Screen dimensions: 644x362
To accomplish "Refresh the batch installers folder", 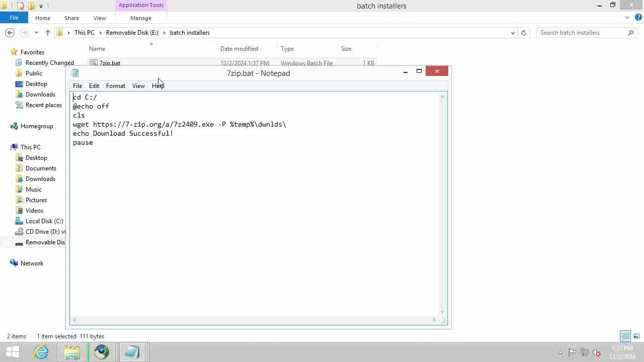I will (524, 33).
